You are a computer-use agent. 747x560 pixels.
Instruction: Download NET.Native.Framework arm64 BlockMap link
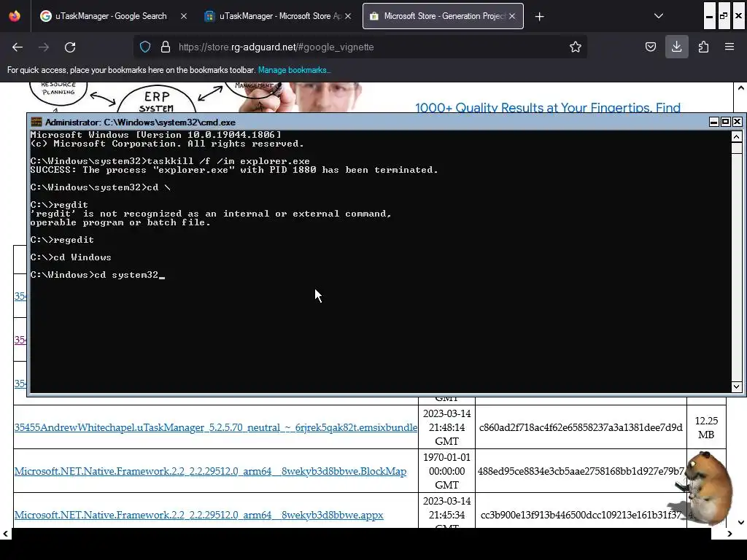coord(210,472)
